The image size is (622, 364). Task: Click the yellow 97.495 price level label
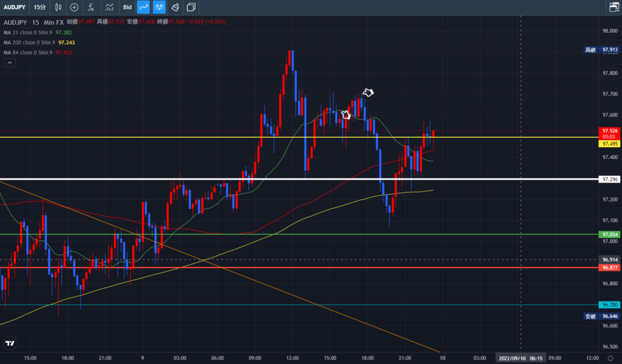609,144
